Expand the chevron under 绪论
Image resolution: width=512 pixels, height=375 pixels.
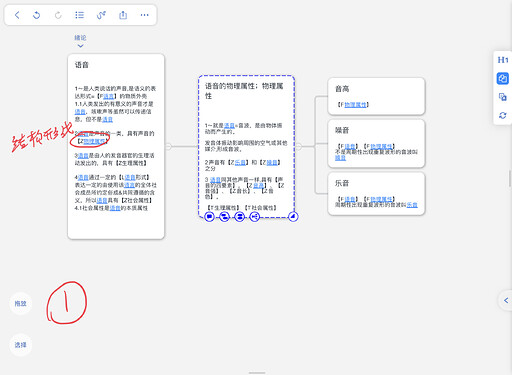coord(80,46)
